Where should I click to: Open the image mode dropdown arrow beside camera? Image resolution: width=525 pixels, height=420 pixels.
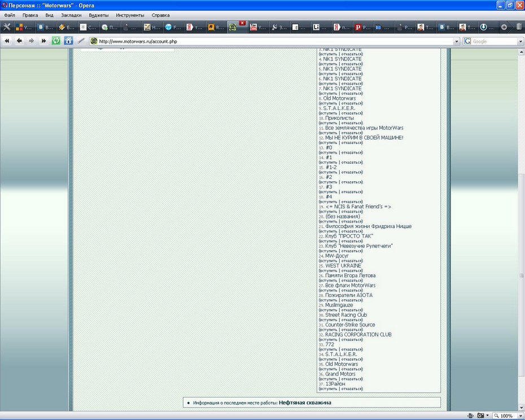(488, 415)
